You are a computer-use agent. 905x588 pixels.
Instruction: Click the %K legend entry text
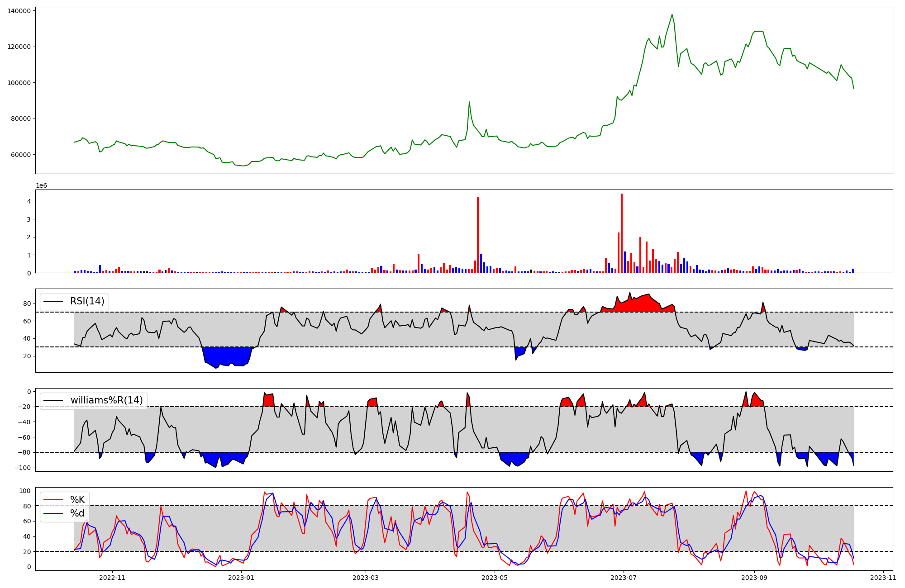point(77,499)
